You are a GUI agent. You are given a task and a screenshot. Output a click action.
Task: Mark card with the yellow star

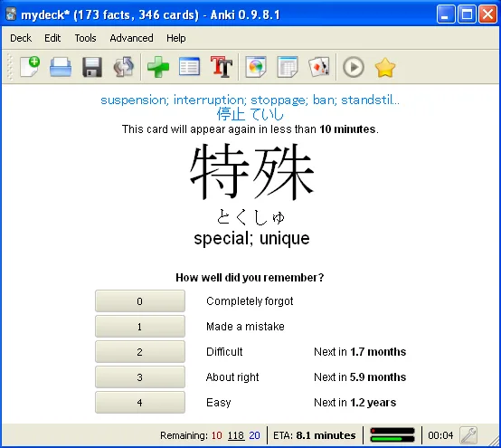(x=385, y=67)
